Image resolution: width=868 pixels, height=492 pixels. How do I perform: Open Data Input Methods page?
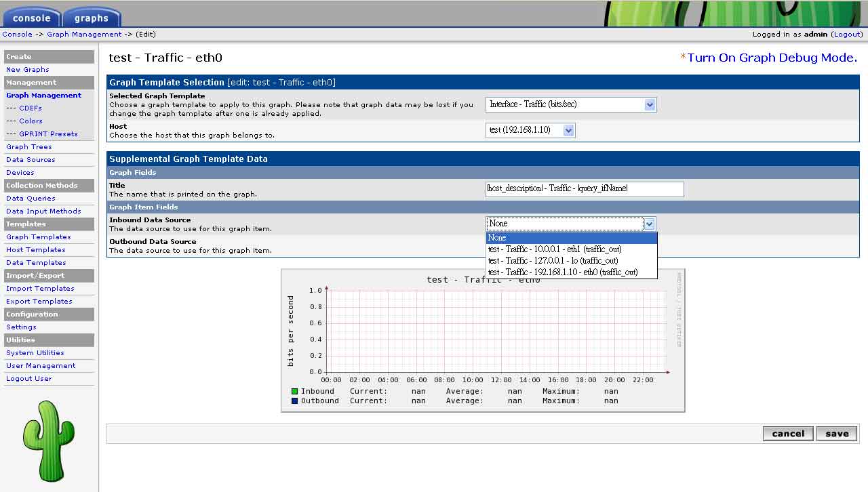coord(43,211)
